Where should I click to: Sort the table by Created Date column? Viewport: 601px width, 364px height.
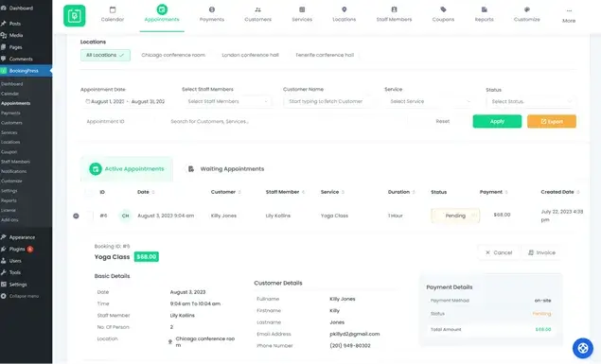[x=560, y=192]
